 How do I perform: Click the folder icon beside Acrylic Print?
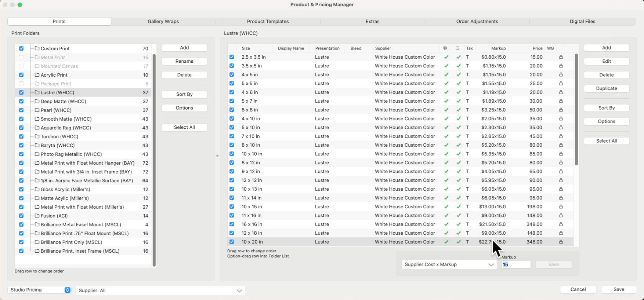[37, 75]
